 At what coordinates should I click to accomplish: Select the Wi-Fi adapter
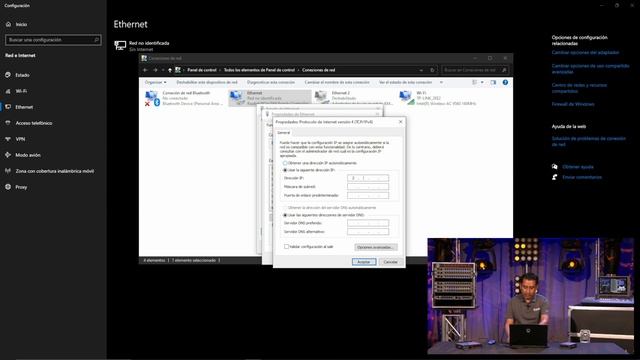click(438, 98)
